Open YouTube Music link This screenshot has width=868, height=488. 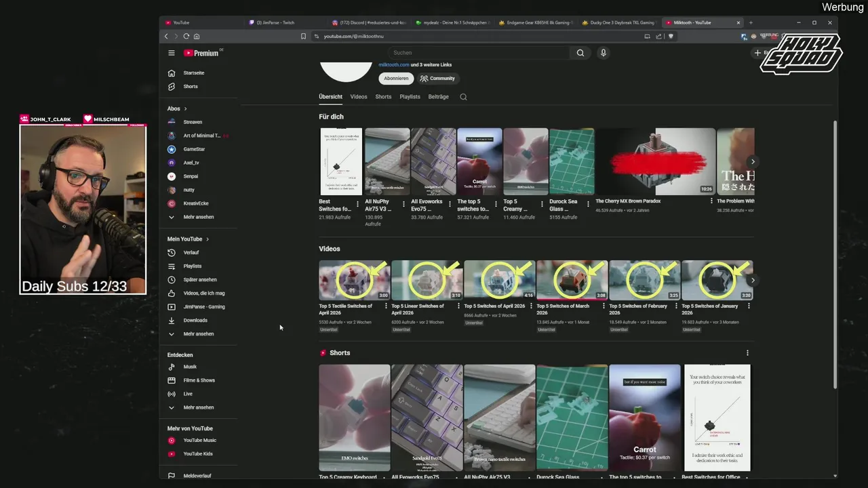(201, 441)
